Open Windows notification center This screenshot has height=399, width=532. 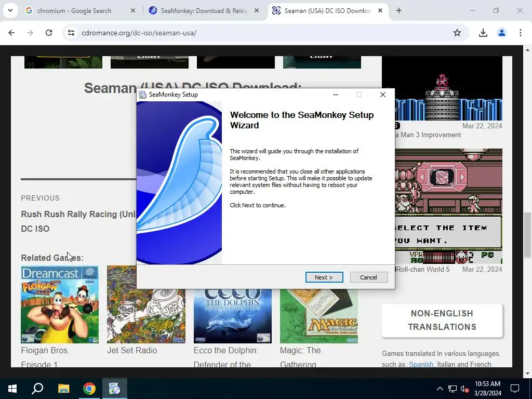pyautogui.click(x=515, y=389)
